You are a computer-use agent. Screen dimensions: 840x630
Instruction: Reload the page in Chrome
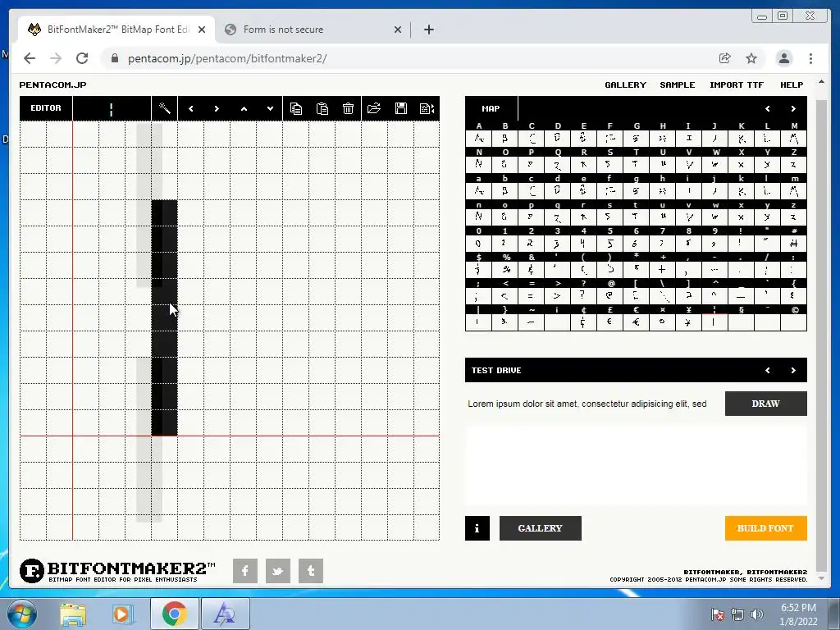click(82, 58)
